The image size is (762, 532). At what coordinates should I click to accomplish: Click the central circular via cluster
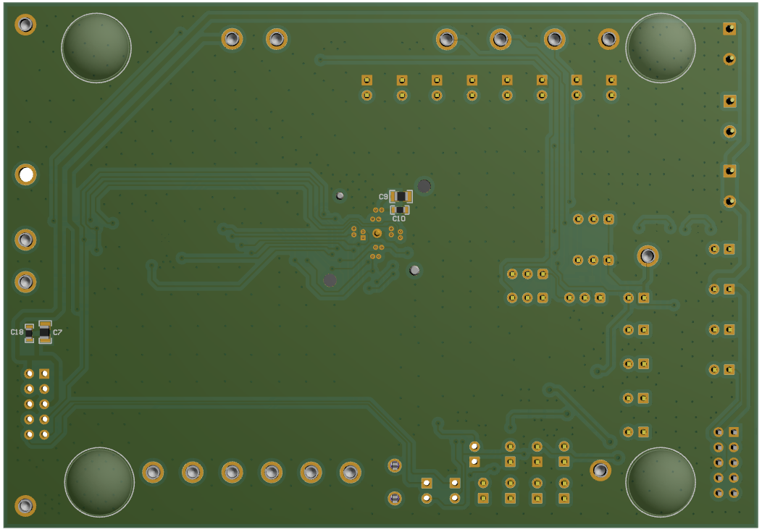[377, 233]
